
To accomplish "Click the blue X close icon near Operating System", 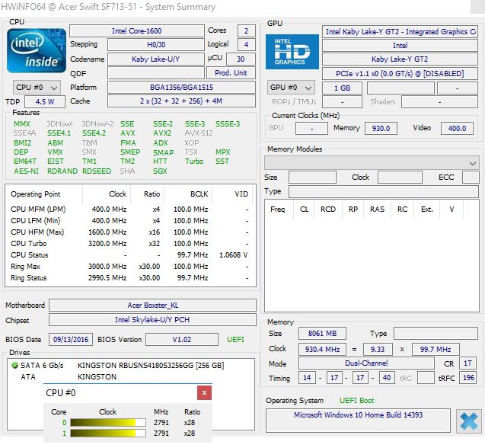I will [x=469, y=421].
